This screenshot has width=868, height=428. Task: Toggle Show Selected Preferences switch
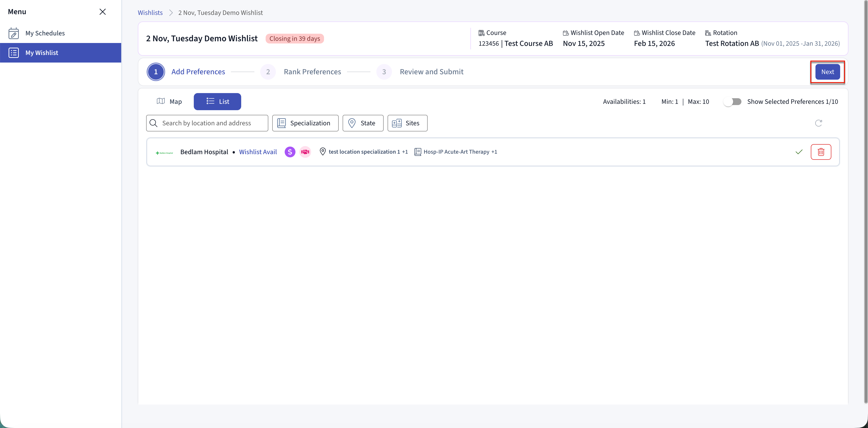coord(732,102)
